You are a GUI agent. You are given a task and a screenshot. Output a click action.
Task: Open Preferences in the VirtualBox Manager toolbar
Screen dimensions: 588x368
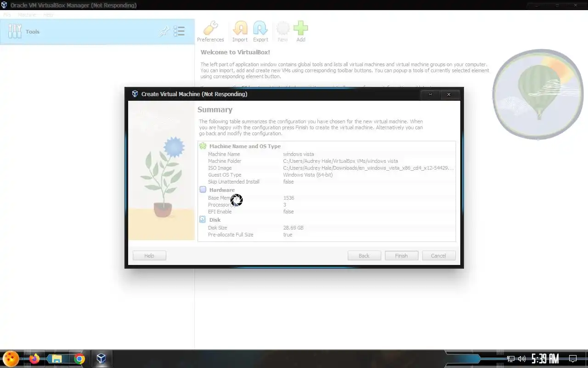(x=210, y=31)
